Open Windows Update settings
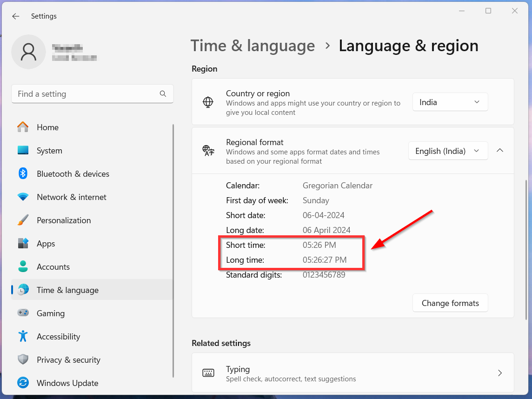This screenshot has height=399, width=532. 92,383
